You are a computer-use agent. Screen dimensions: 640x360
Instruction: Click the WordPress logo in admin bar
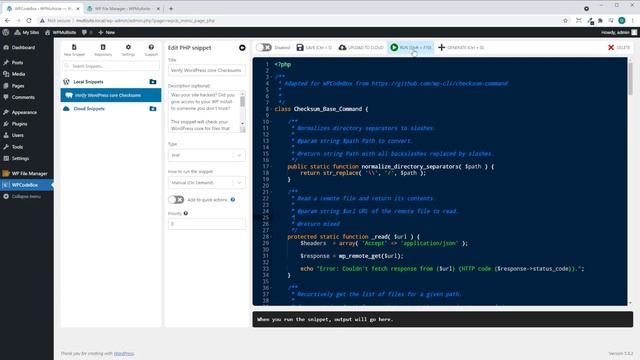pos(6,32)
